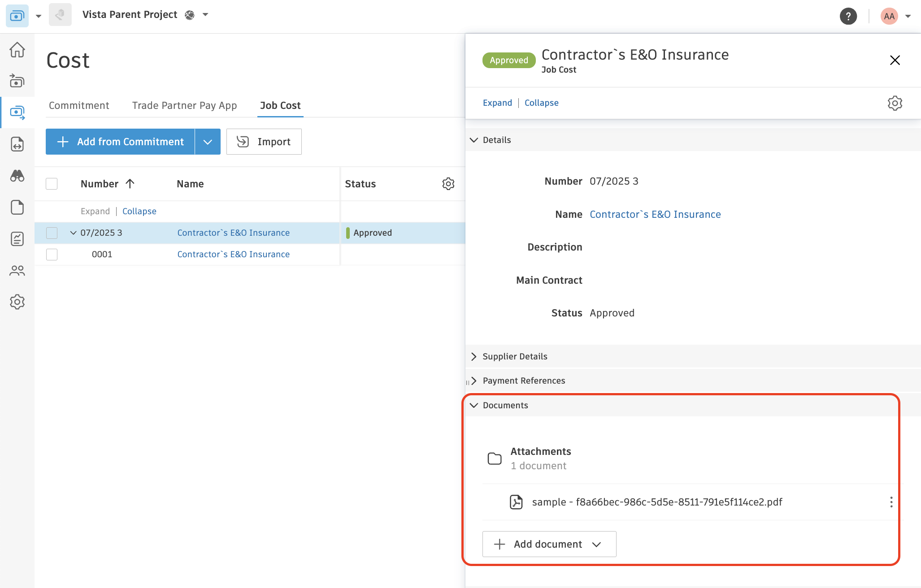Open the Vista Parent Project dropdown arrow
The image size is (921, 588).
pyautogui.click(x=205, y=15)
